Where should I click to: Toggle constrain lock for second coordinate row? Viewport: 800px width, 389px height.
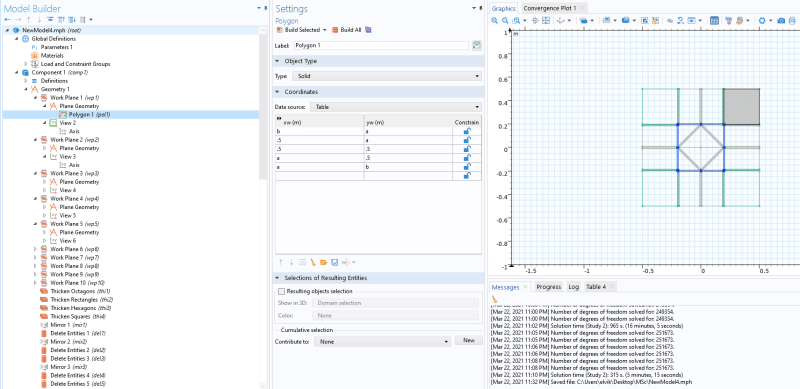click(467, 140)
